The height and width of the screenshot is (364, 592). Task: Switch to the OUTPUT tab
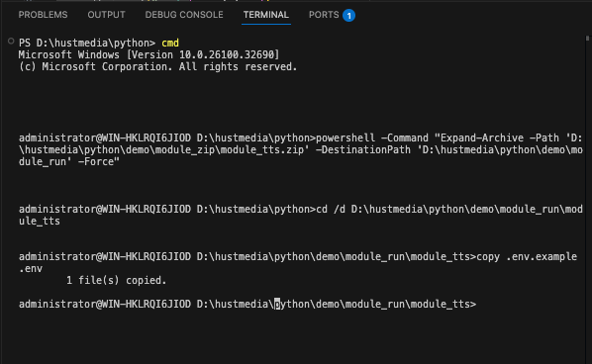(106, 15)
